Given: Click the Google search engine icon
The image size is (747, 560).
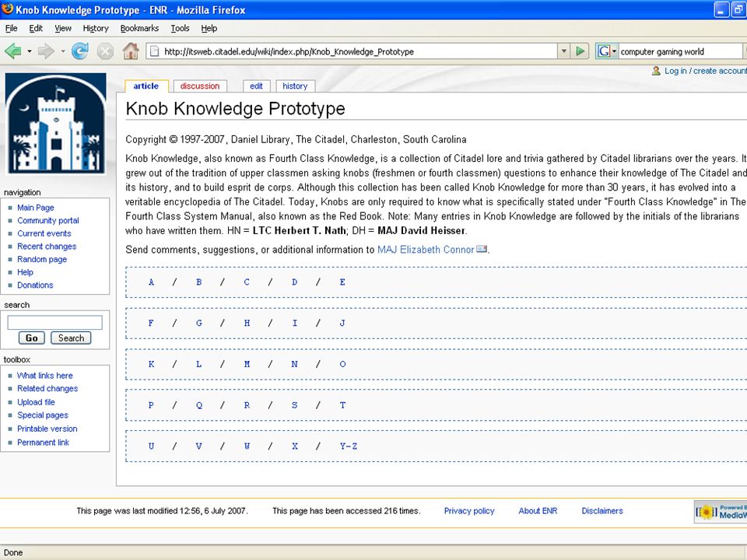Looking at the screenshot, I should pyautogui.click(x=604, y=51).
